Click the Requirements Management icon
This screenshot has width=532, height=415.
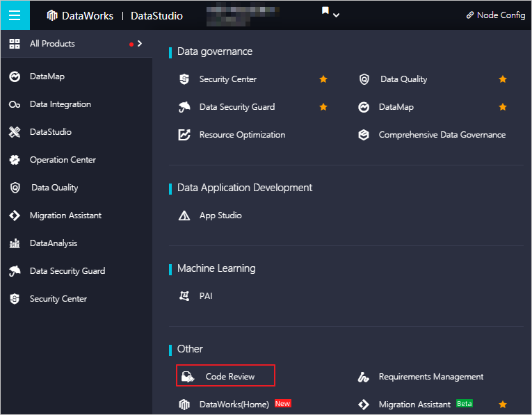pyautogui.click(x=364, y=377)
